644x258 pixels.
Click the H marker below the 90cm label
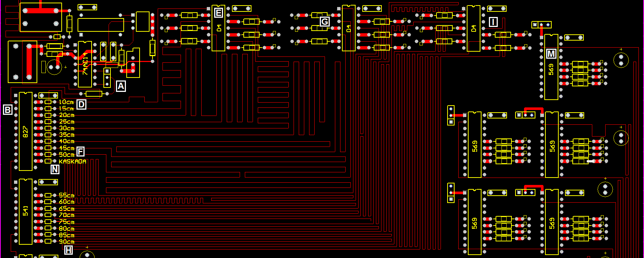point(68,250)
